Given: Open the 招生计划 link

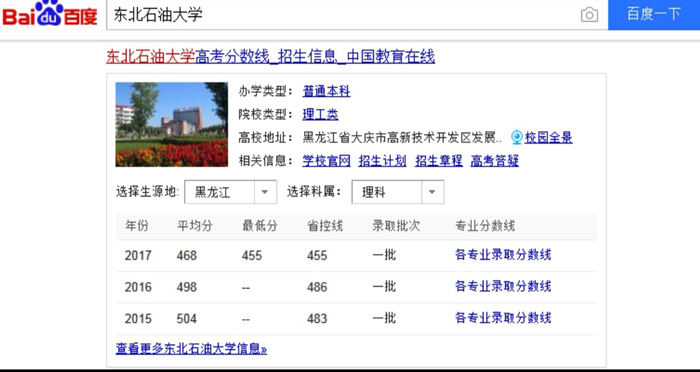Looking at the screenshot, I should [383, 161].
